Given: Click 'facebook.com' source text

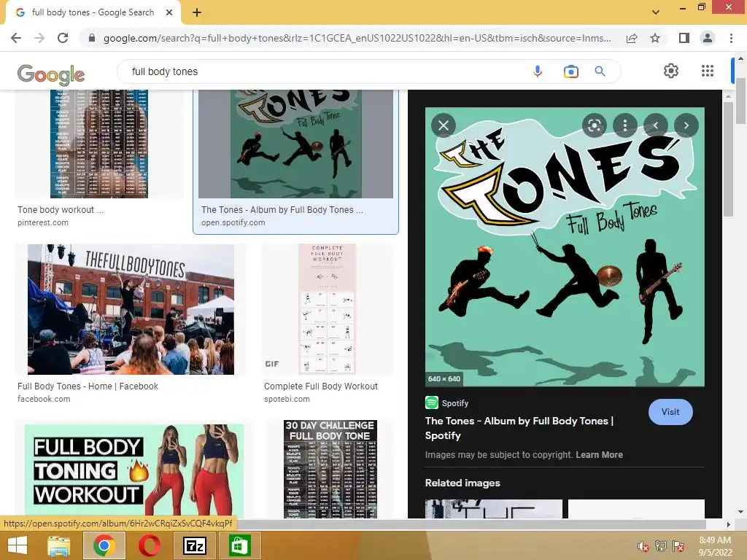Looking at the screenshot, I should coord(44,399).
